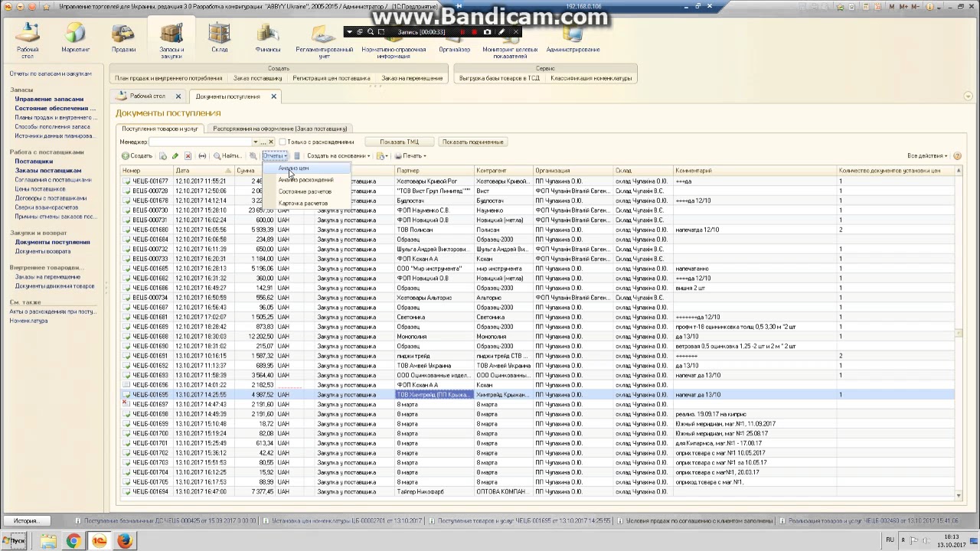Click the table vertical scrollbar
980x551 pixels.
(959, 333)
